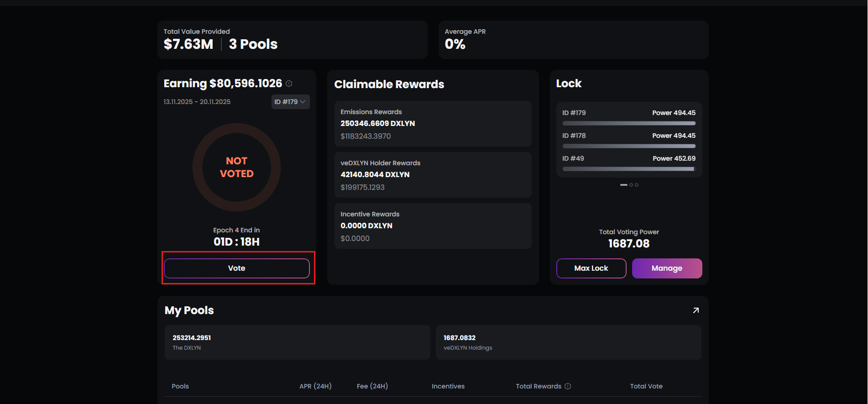Sort table by APR (24H) column
868x404 pixels.
click(315, 386)
